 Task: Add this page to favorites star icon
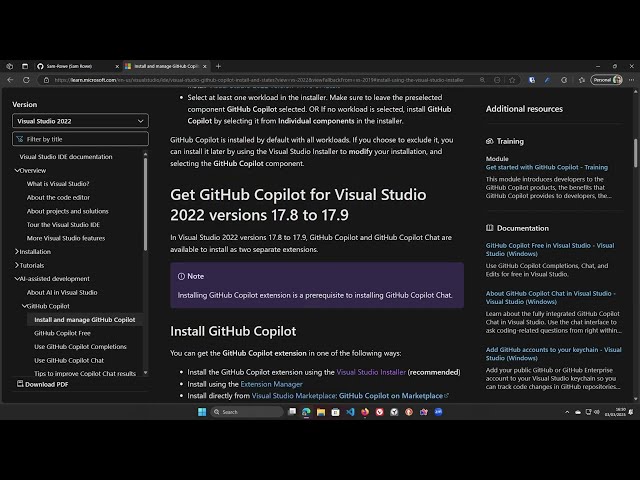click(512, 80)
